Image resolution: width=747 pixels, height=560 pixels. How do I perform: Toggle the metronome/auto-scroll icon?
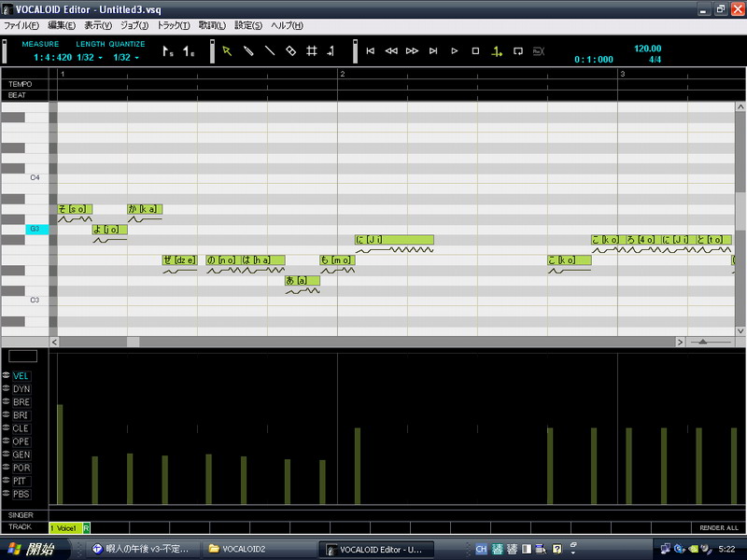(x=497, y=51)
